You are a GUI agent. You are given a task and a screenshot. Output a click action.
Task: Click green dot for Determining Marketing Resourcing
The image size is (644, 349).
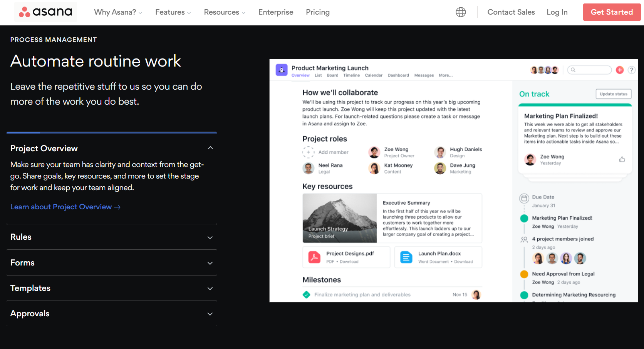coord(524,295)
